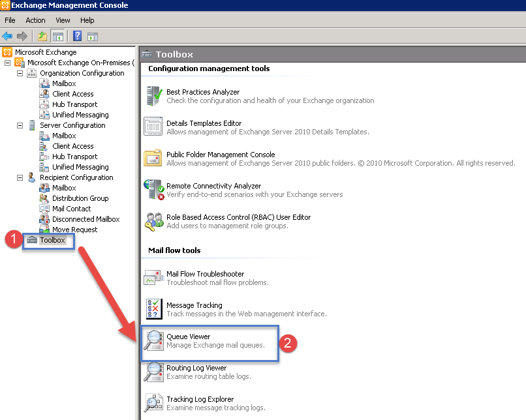Screen dimensions: 526x420
Task: Select Unified Messaging under Organization Configuration
Action: coord(80,115)
